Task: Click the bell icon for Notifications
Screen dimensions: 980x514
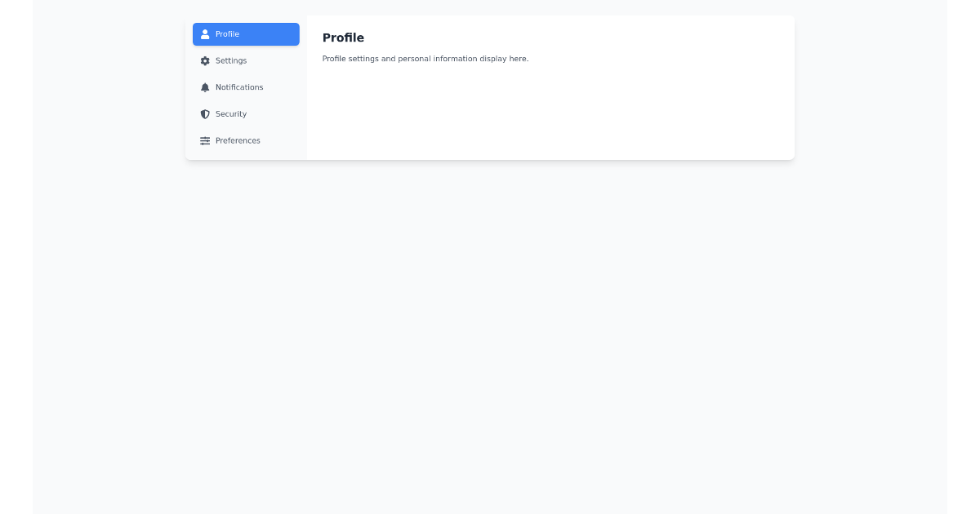Action: pos(206,87)
